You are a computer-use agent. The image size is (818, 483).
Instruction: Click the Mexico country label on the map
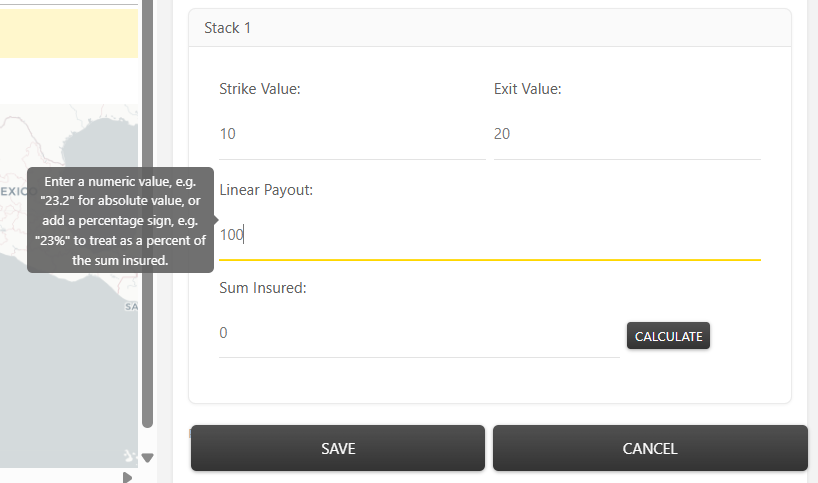[14, 190]
